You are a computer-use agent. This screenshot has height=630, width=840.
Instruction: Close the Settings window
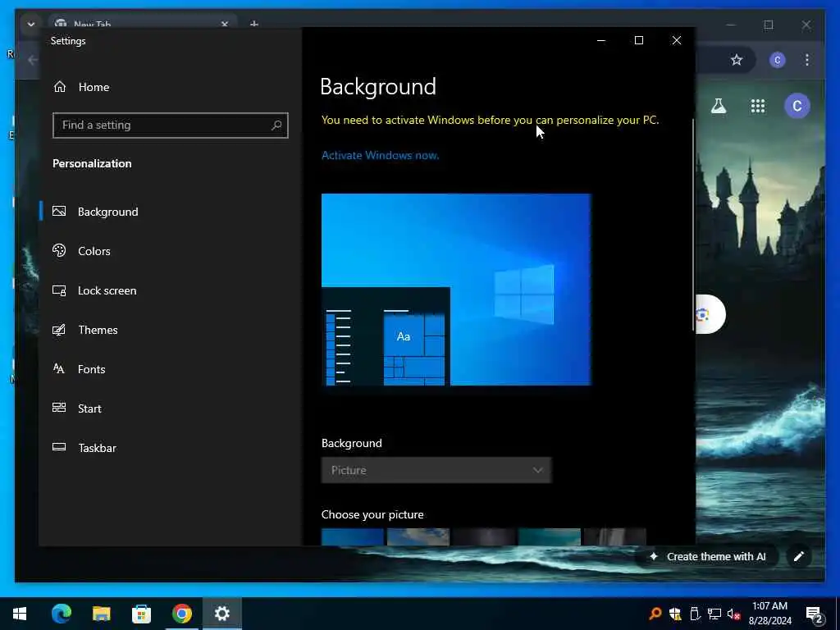point(677,40)
